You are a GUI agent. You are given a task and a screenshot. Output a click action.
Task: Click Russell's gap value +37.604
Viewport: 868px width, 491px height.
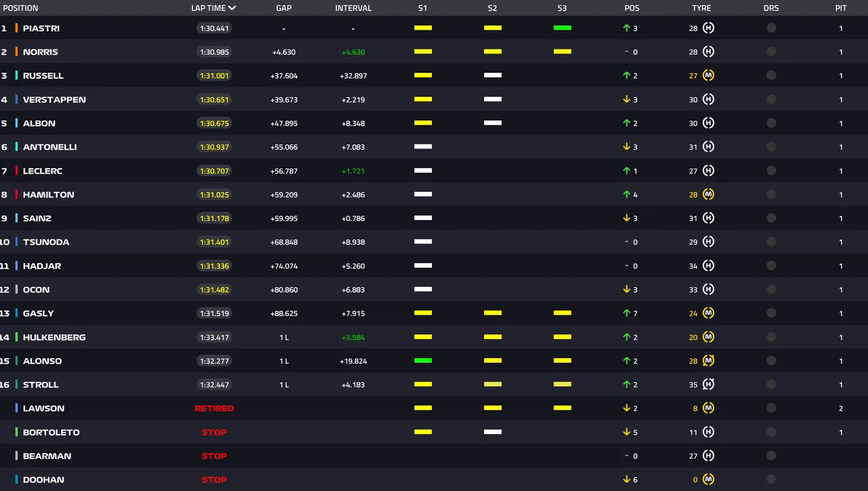pyautogui.click(x=284, y=76)
